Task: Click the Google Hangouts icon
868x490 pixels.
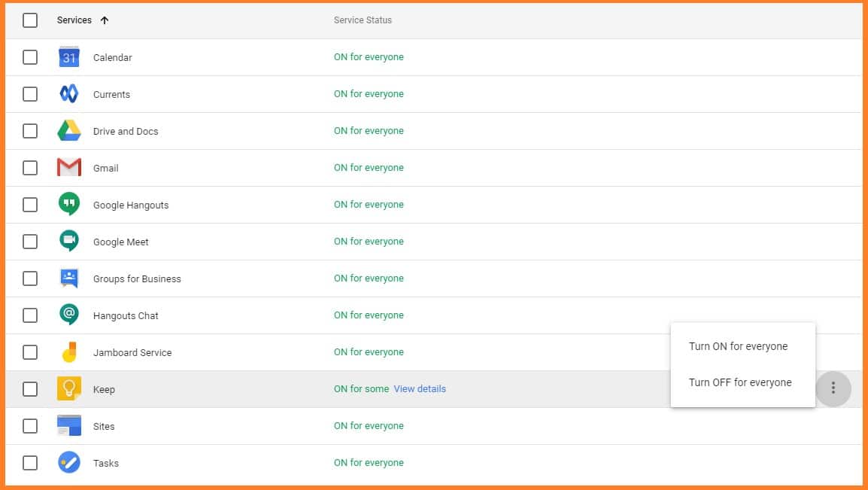Action: 69,205
